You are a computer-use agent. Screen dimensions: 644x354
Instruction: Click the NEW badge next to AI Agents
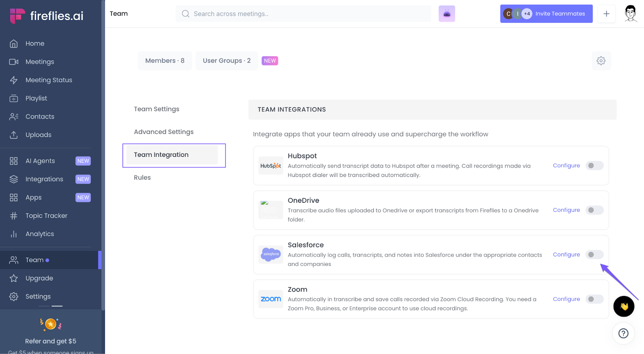click(x=83, y=161)
